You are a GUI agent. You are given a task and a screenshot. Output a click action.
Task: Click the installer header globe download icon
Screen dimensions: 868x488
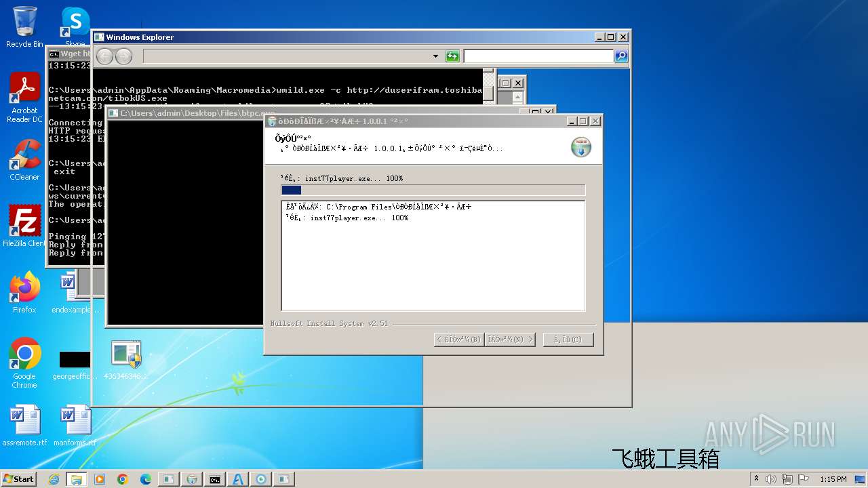[580, 148]
